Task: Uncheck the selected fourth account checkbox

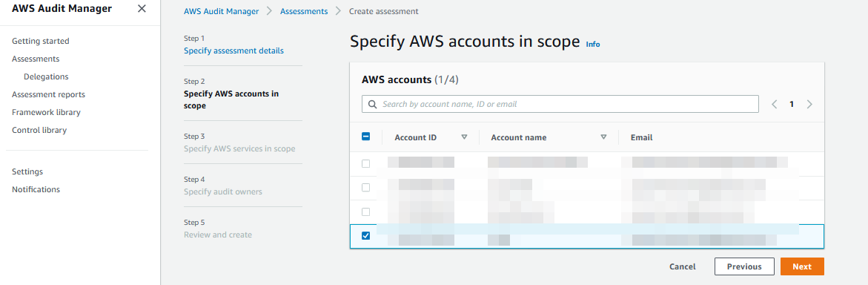Action: 365,236
